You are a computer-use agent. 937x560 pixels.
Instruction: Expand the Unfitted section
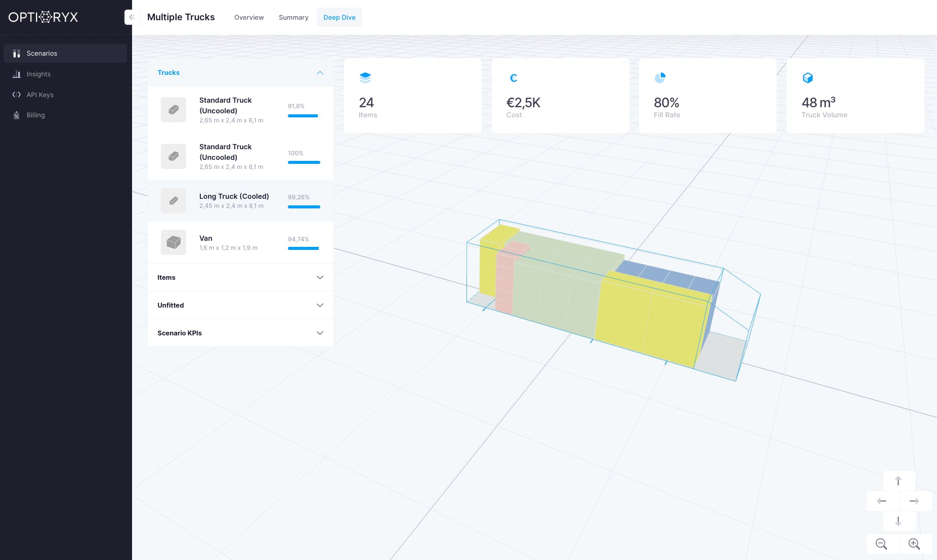240,305
